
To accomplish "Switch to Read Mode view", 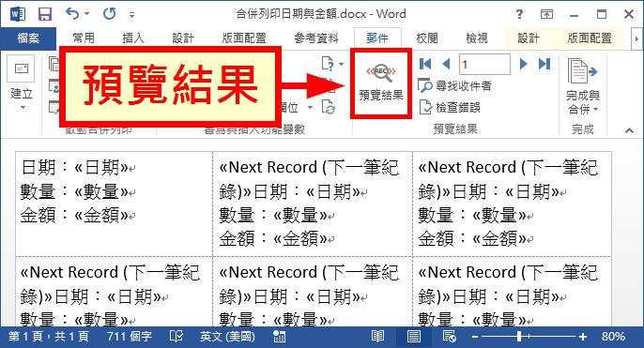I will 377,337.
